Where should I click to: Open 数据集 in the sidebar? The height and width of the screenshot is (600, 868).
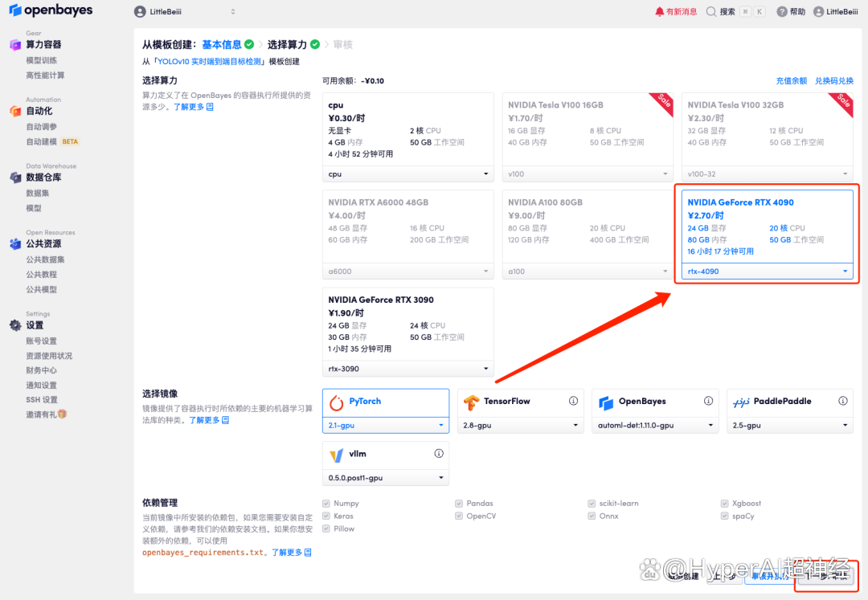coord(37,194)
